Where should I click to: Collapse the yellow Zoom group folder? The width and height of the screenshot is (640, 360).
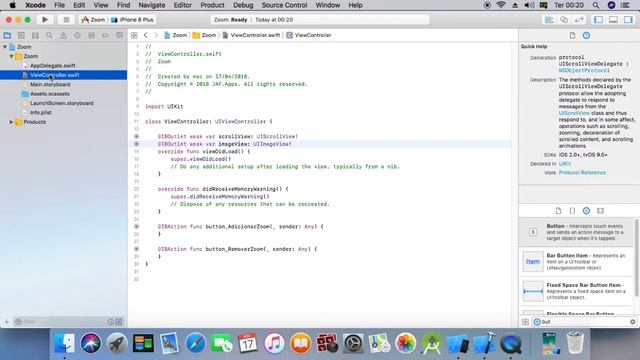click(x=11, y=56)
